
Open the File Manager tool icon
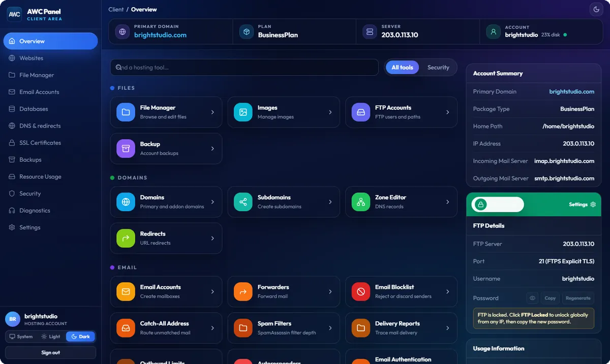click(x=126, y=112)
